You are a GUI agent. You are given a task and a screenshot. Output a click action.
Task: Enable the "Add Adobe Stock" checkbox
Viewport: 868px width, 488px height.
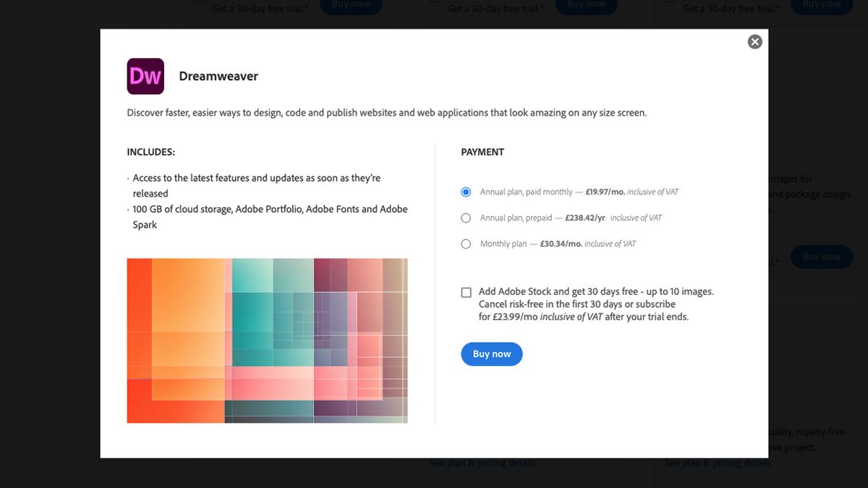pyautogui.click(x=466, y=292)
